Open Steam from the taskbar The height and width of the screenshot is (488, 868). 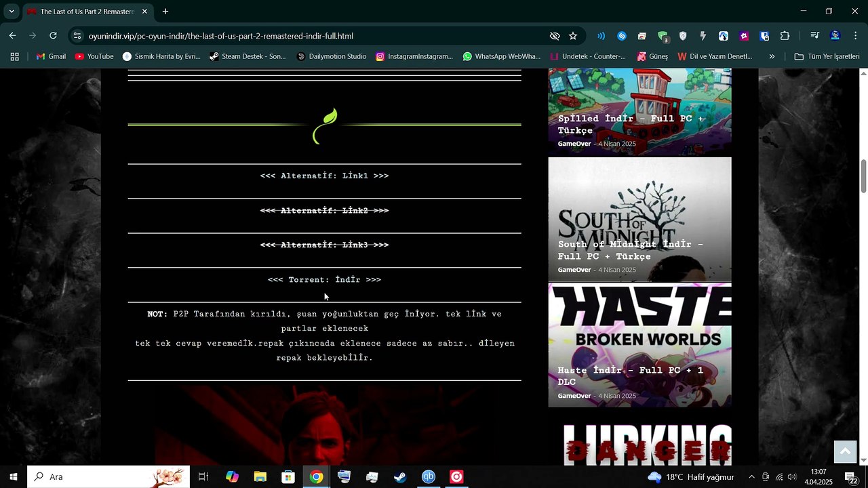click(400, 477)
